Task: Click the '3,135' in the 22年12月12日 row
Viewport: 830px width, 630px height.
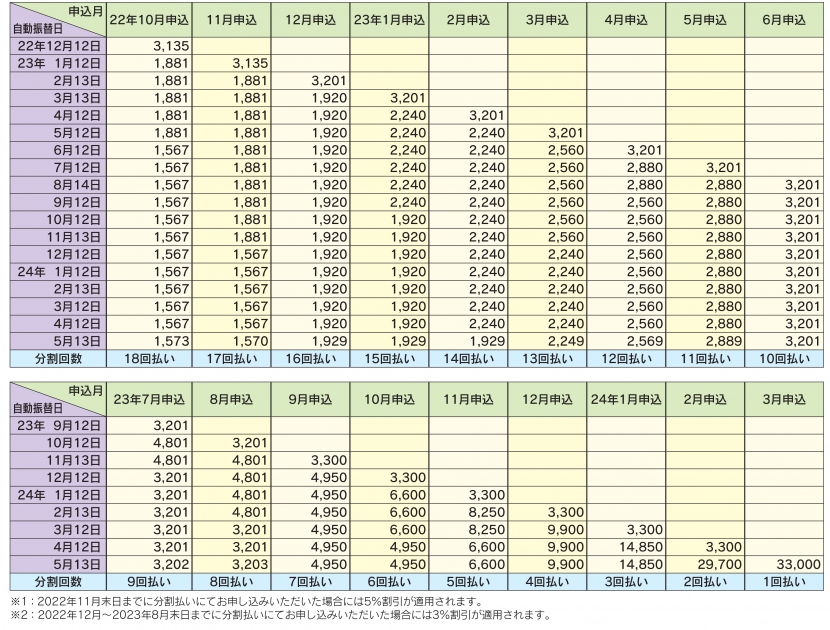Action: (x=171, y=47)
